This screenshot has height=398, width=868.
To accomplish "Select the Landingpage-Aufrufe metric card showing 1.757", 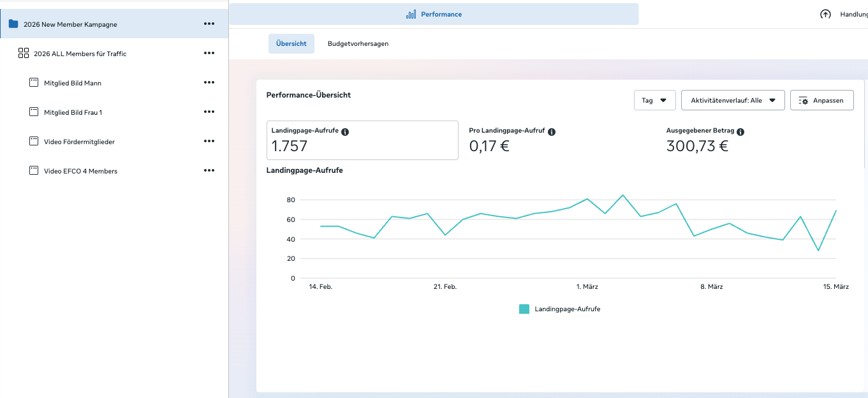I will click(362, 140).
